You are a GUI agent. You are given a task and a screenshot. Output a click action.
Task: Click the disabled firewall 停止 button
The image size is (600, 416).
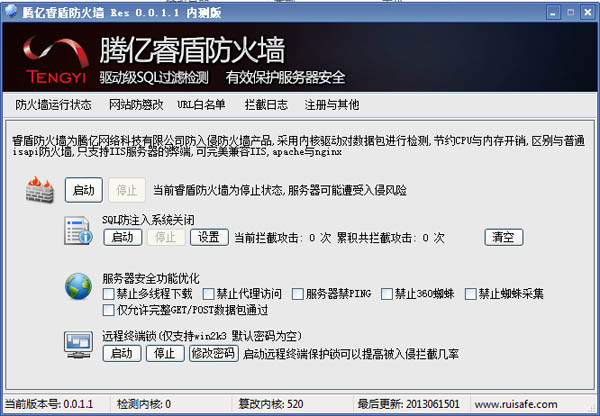[x=127, y=190]
